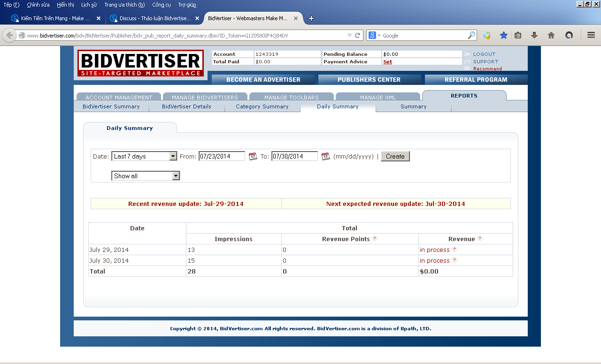Open the Account Management tab

119,97
